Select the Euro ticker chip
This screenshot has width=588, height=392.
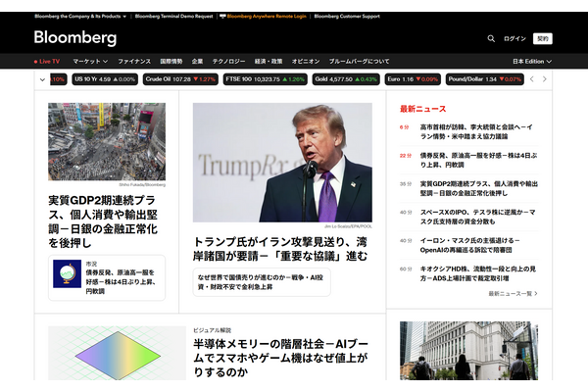click(413, 79)
